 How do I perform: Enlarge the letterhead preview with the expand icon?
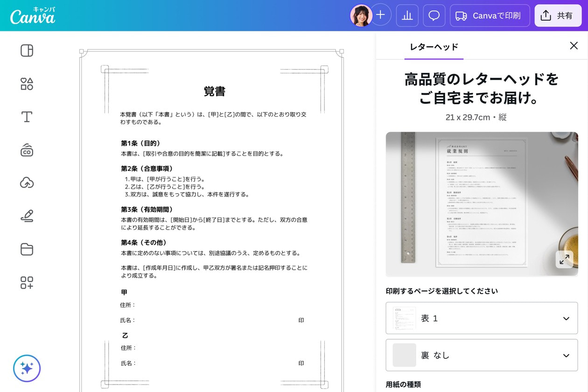click(564, 260)
